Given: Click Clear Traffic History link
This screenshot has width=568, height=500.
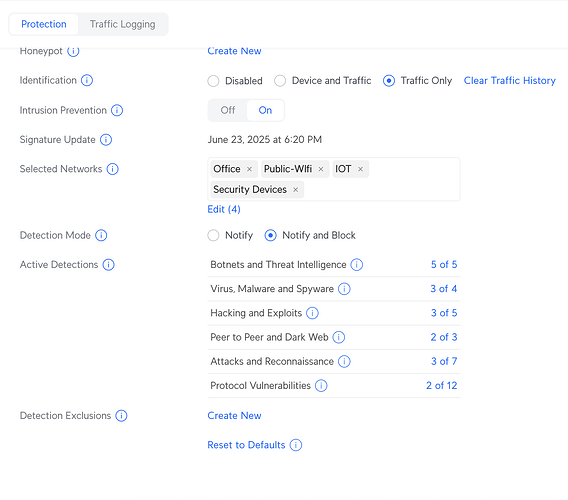Looking at the screenshot, I should (x=510, y=80).
